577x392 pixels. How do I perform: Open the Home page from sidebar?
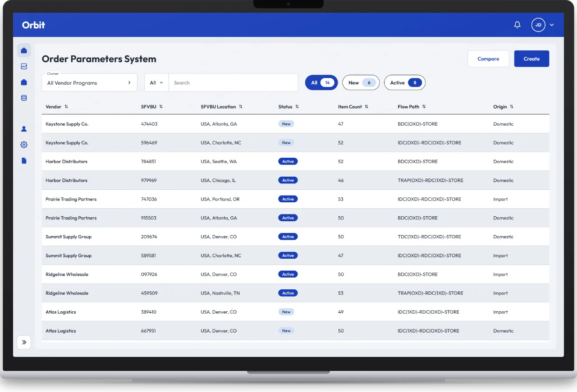pos(24,50)
